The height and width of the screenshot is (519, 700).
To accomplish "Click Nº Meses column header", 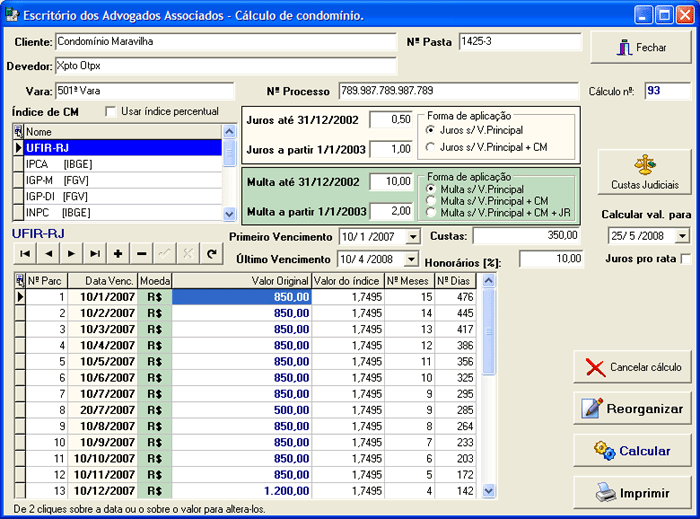I will click(410, 281).
